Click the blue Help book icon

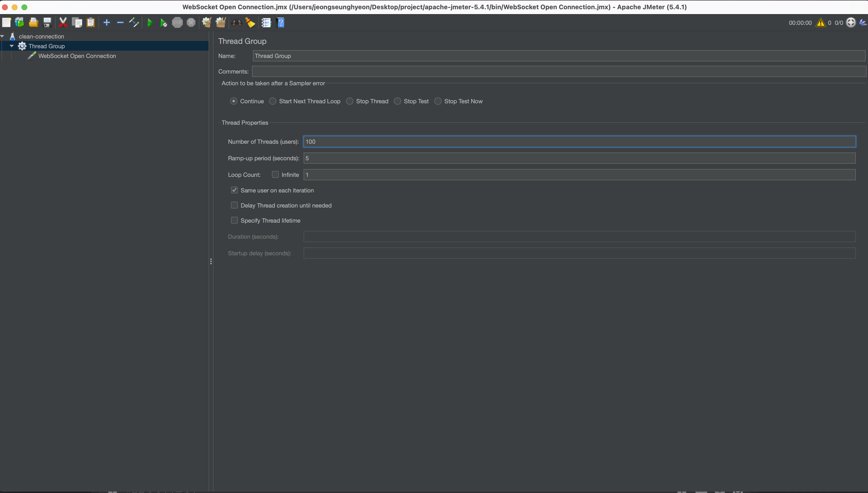pos(280,23)
